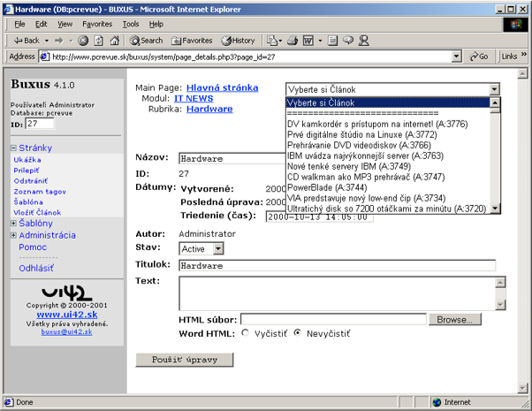
Task: Expand the Šablóny tree section
Action: (x=14, y=224)
